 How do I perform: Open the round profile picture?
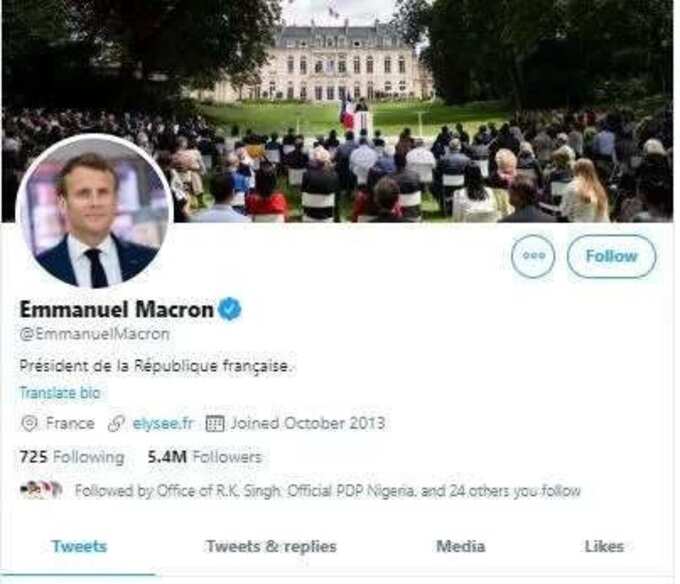[95, 212]
